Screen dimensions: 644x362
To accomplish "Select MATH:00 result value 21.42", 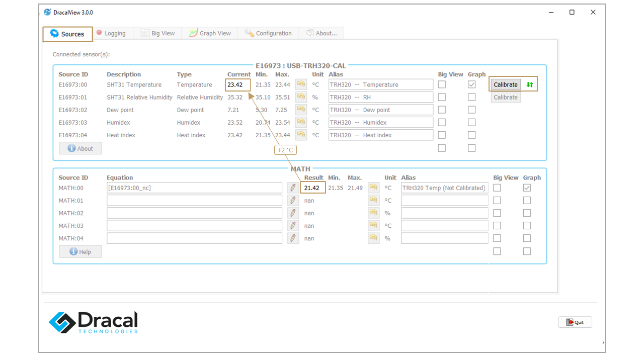I will [x=312, y=188].
